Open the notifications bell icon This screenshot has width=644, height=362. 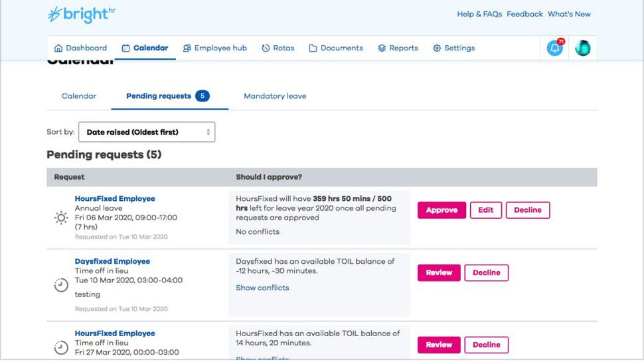[x=554, y=48]
